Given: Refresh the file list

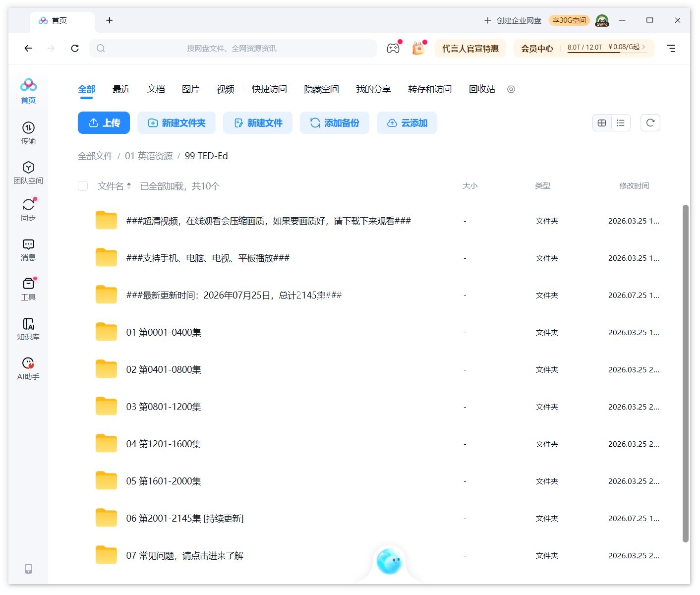Looking at the screenshot, I should pos(650,123).
